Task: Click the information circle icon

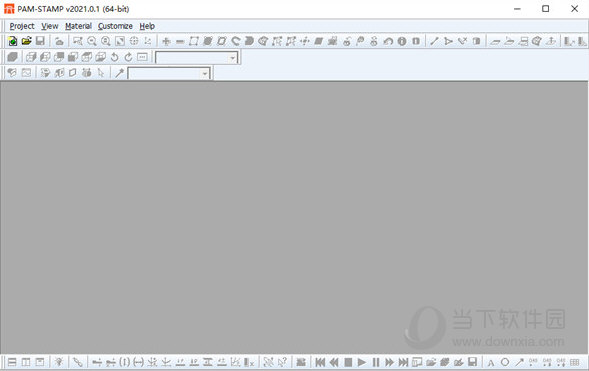Action: coord(402,41)
